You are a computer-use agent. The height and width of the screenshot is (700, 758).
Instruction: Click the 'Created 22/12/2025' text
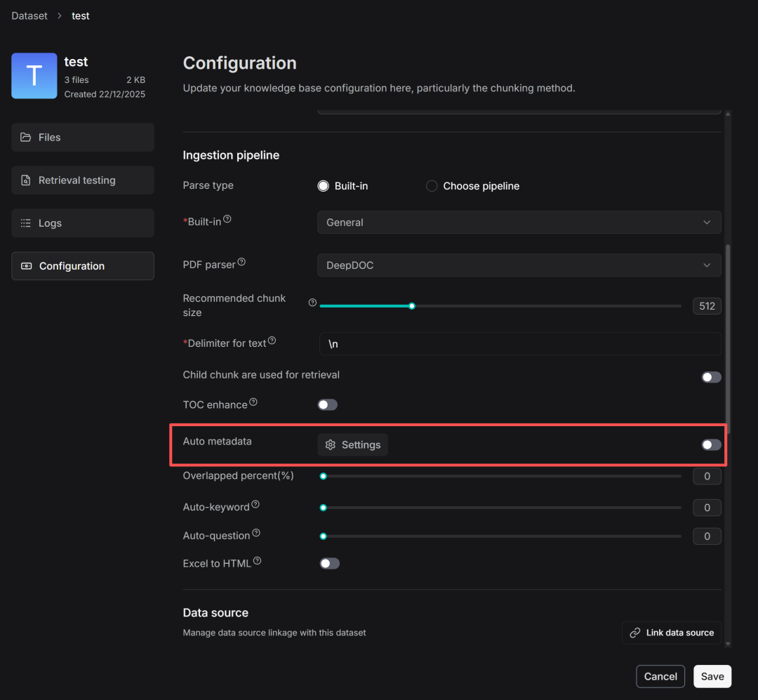click(105, 94)
